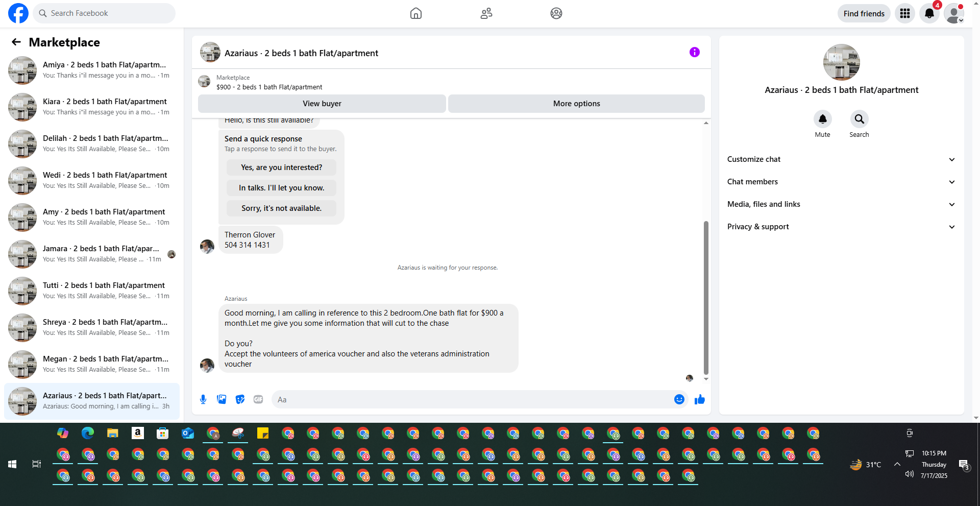Image resolution: width=980 pixels, height=506 pixels.
Task: Open the Windows notification center icon
Action: coord(964,465)
